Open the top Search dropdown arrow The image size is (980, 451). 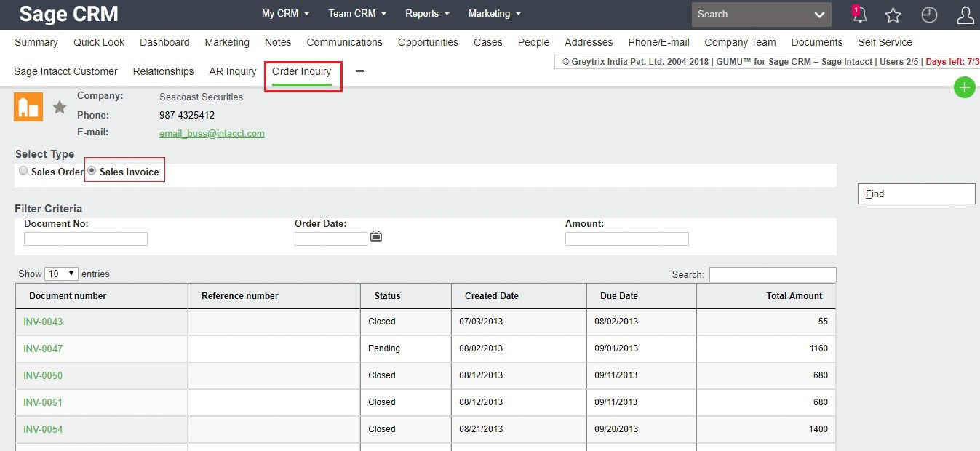coord(819,15)
